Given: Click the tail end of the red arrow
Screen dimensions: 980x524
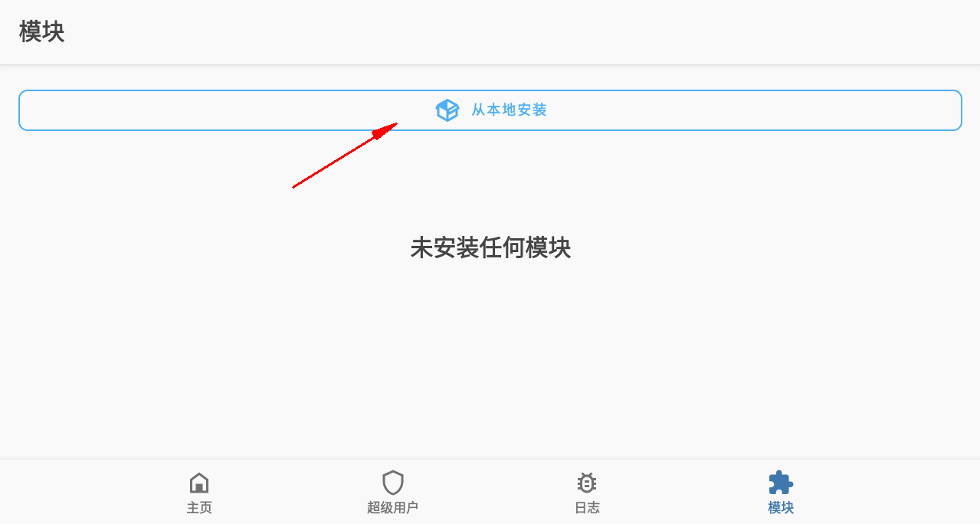Looking at the screenshot, I should point(296,185).
